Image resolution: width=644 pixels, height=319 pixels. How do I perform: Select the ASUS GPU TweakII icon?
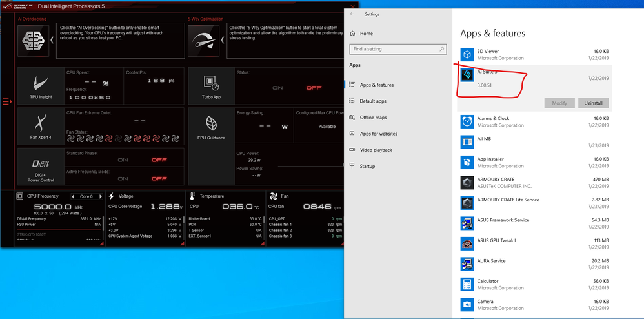[x=467, y=243]
